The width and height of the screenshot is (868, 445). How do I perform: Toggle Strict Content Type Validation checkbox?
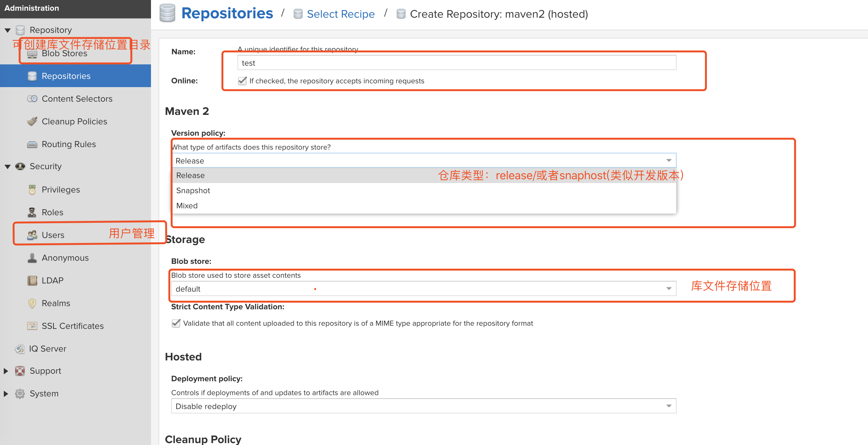pos(176,323)
